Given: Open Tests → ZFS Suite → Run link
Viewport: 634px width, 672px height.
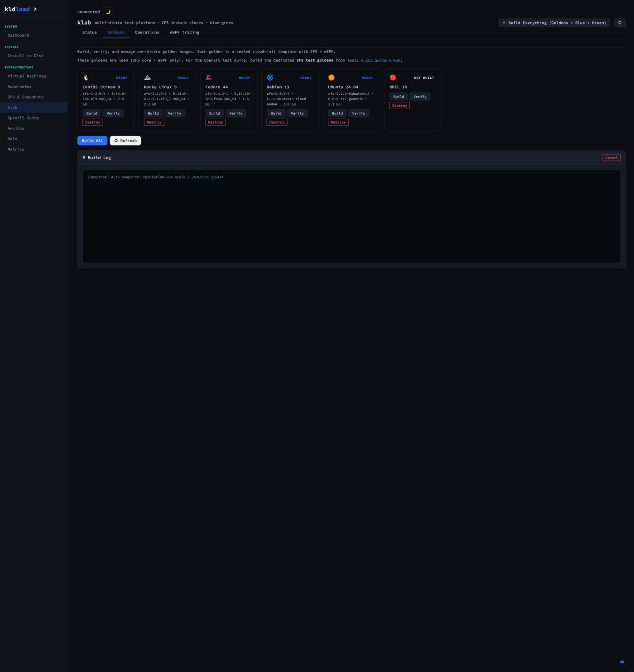Looking at the screenshot, I should click(x=374, y=60).
